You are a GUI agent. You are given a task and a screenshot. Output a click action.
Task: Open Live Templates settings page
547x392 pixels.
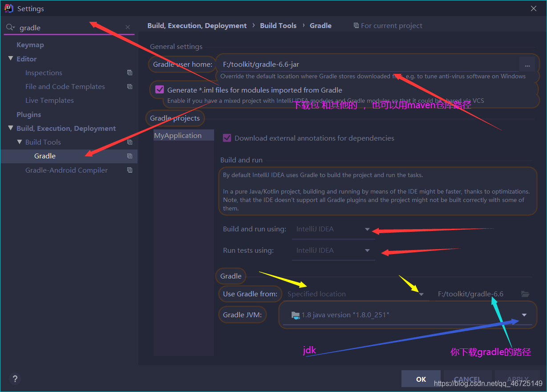pos(49,100)
